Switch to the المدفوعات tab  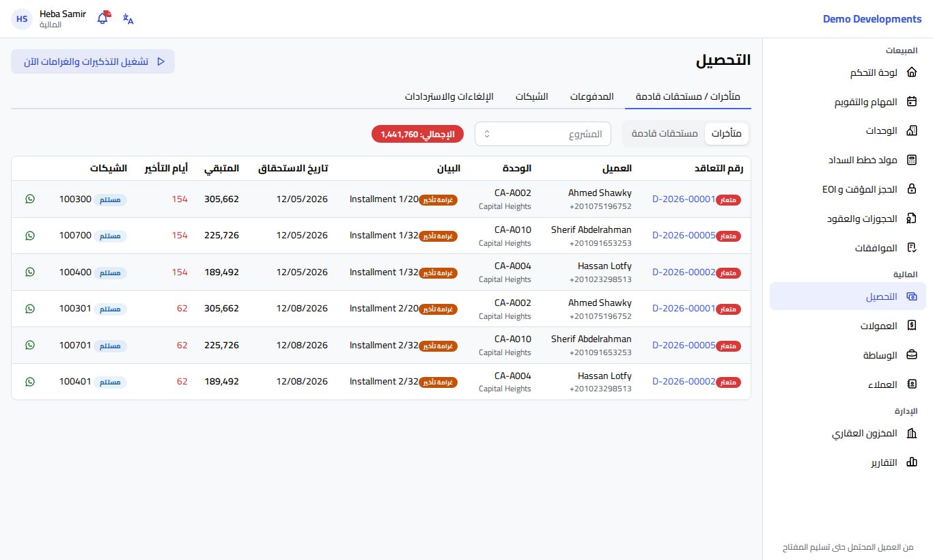(x=592, y=96)
